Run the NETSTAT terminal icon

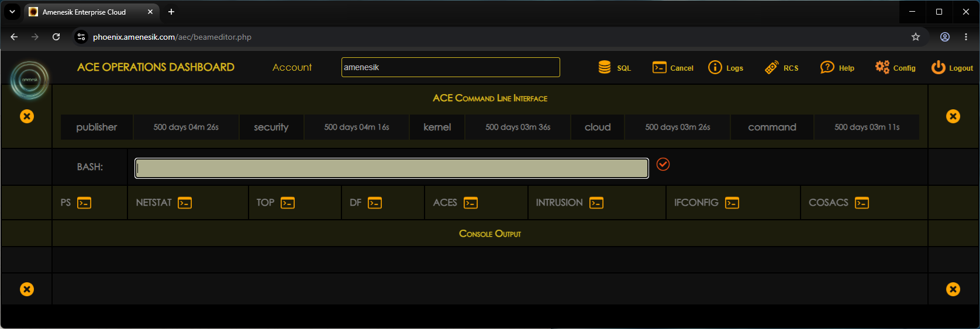185,203
